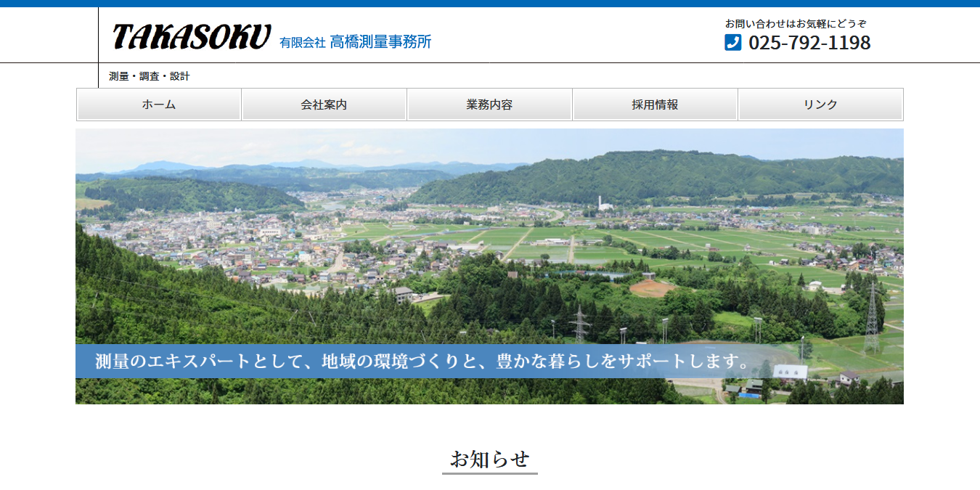
Task: Click the blue bar at the page top
Action: coord(489,4)
